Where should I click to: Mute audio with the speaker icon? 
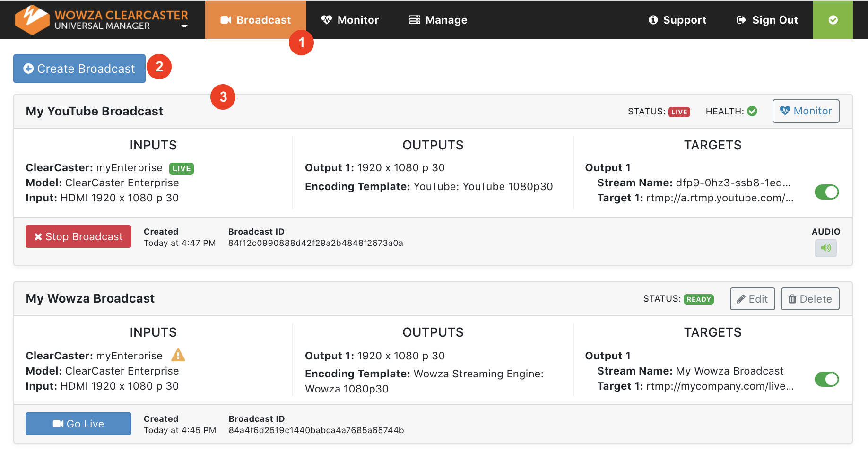[x=826, y=248]
